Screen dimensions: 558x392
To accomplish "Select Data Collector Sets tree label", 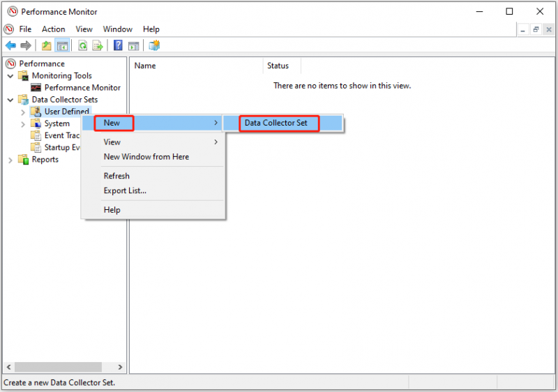I will pos(65,99).
